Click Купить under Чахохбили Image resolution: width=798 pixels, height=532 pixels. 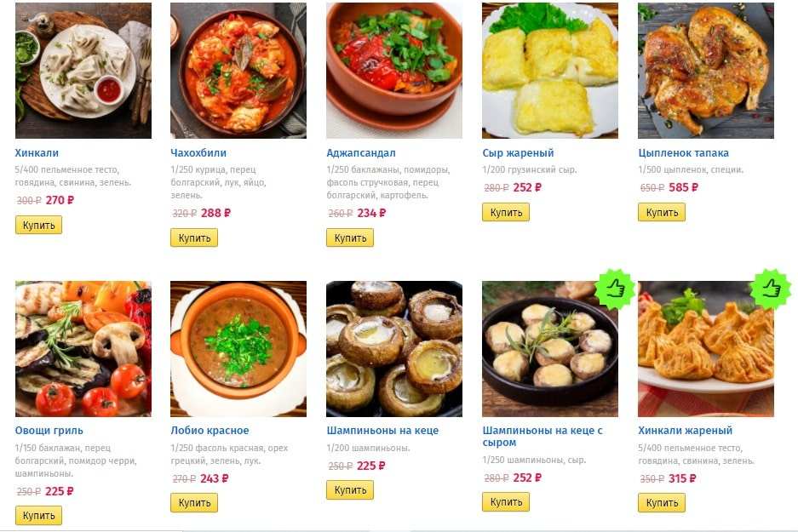pos(194,237)
